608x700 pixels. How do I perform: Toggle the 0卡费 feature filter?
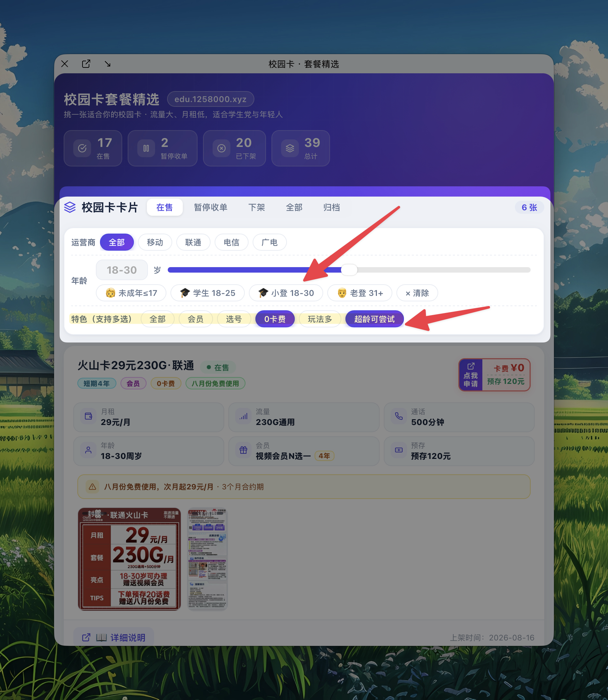point(275,319)
